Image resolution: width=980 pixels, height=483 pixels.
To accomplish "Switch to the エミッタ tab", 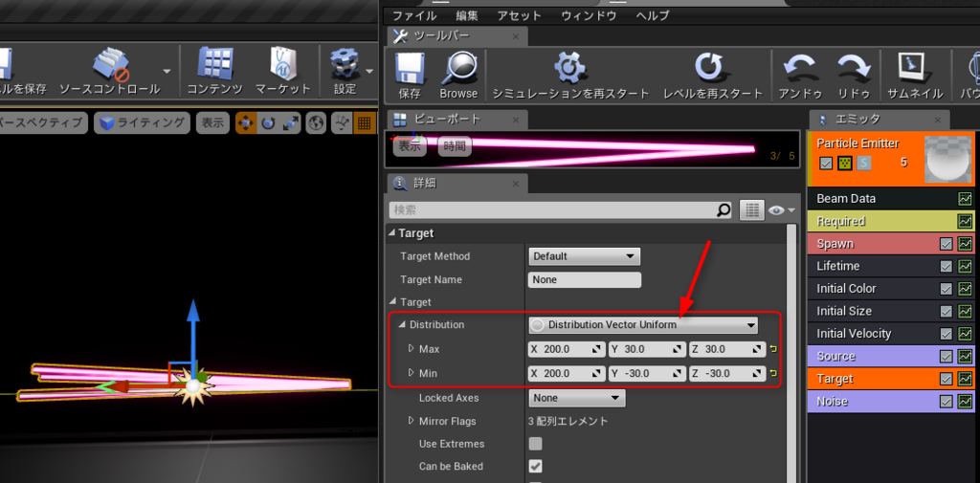I will (x=880, y=120).
